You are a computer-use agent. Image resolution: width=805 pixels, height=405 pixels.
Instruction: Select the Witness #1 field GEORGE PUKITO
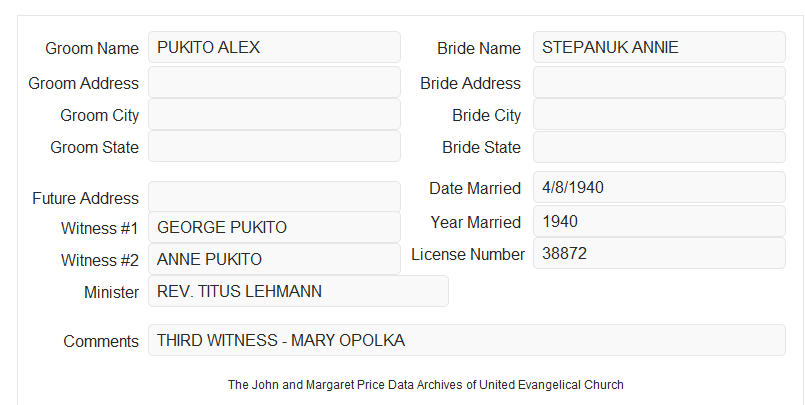(x=274, y=227)
